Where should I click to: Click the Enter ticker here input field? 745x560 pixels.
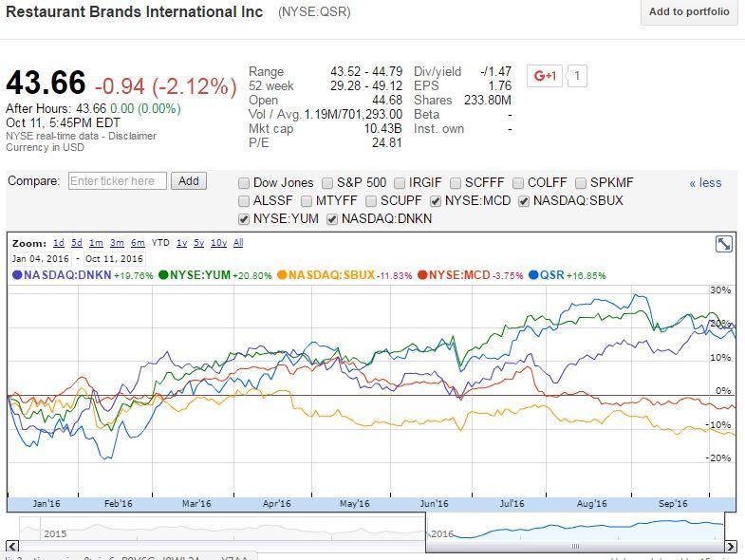[118, 181]
